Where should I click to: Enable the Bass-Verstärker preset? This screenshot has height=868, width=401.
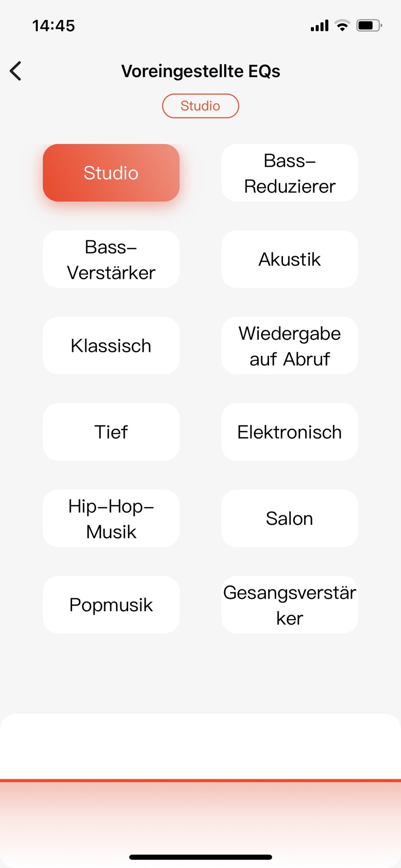[x=111, y=259]
